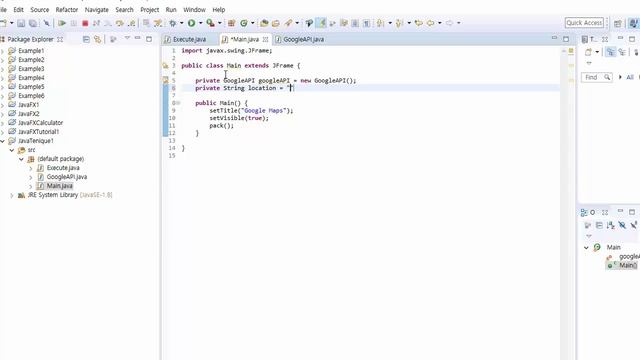Select Main.java in Package Explorer
The height and width of the screenshot is (360, 640).
click(60, 186)
